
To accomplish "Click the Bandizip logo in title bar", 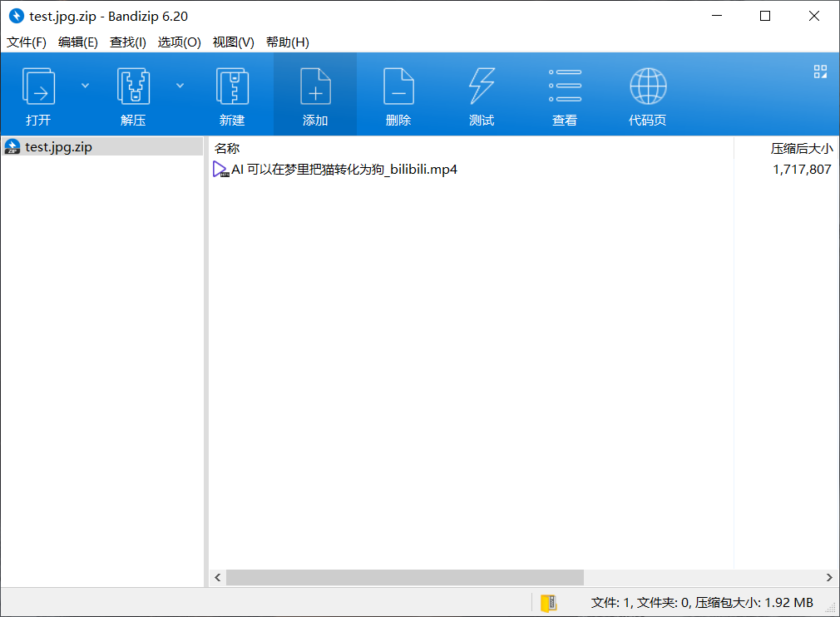I will [x=17, y=16].
